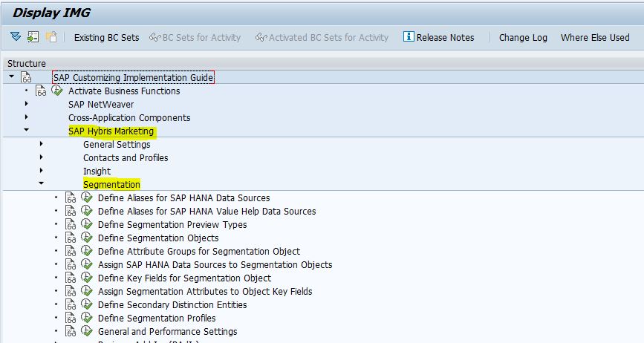Screen dimensions: 644x343
Task: Expand the General Settings node
Action: (42, 143)
